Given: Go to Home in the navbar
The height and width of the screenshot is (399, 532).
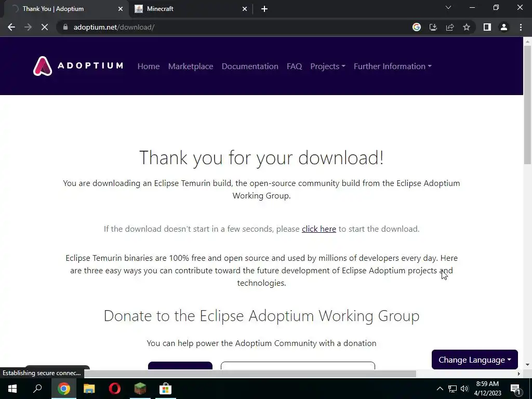Looking at the screenshot, I should click(149, 66).
